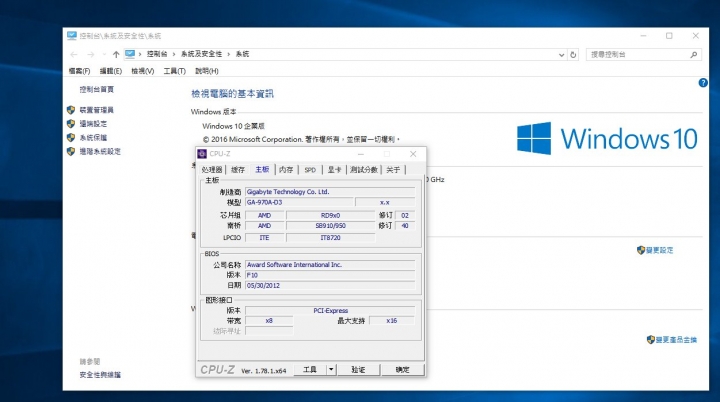This screenshot has width=720, height=402.
Task: Click the system icon in Control Panel title bar
Action: point(72,35)
